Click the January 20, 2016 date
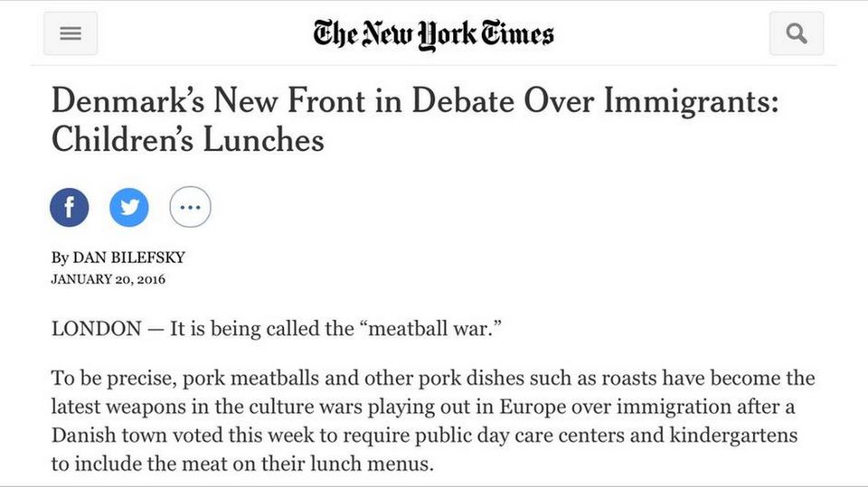868x487 pixels. tap(108, 279)
